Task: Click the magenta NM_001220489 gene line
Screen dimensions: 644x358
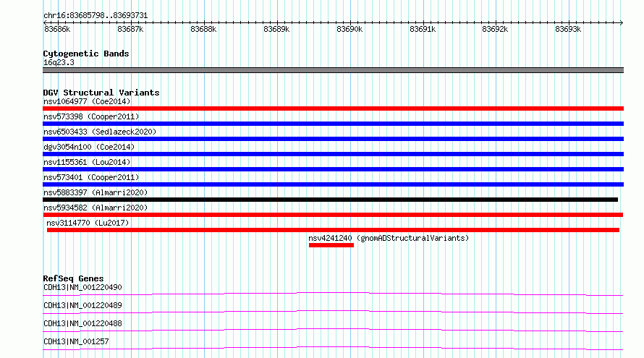Action: [x=333, y=312]
